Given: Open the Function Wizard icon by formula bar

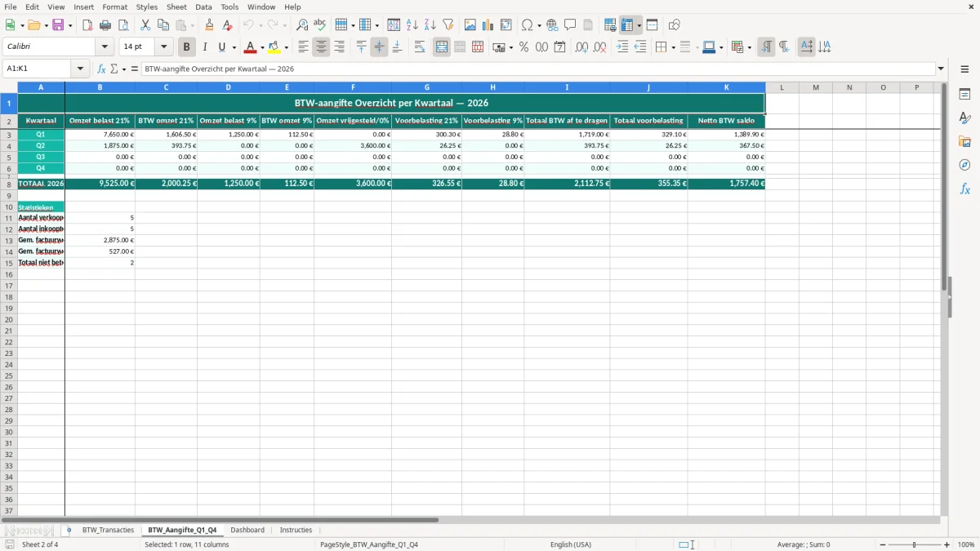Looking at the screenshot, I should [x=102, y=69].
